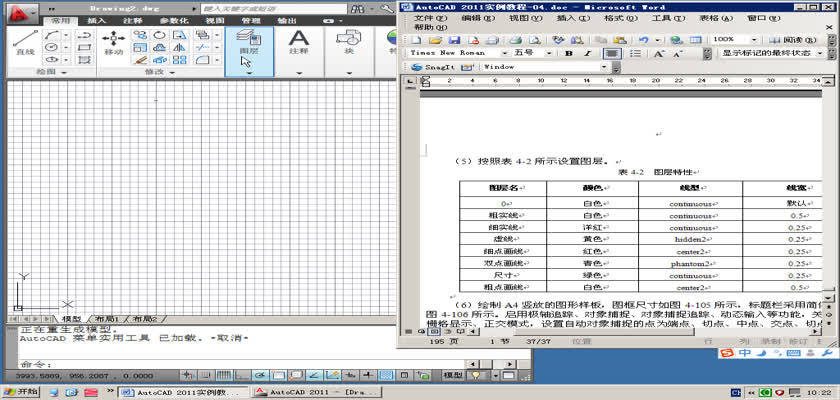Open the SnagIt Window profile dropdown
840x400 pixels.
pos(604,67)
